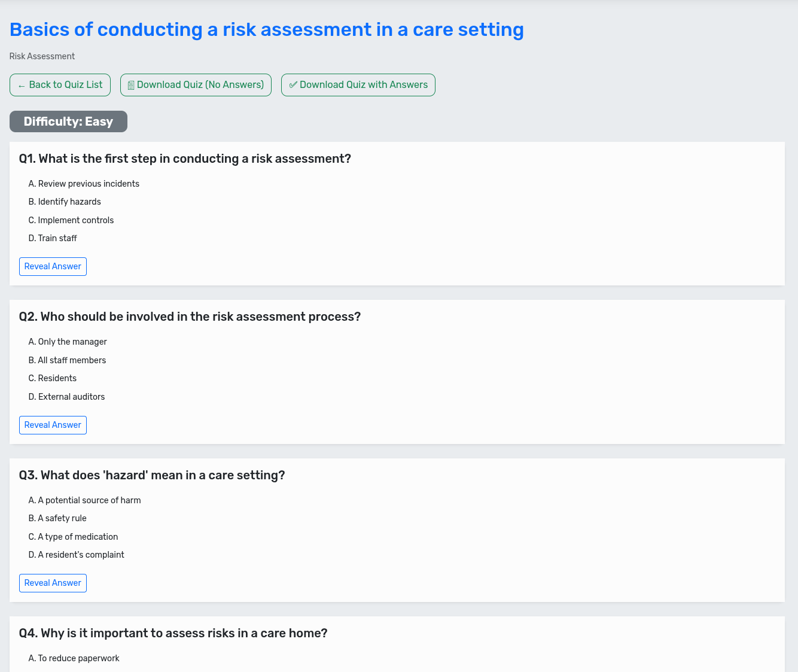798x672 pixels.
Task: Reveal answer for question 1
Action: 53,267
